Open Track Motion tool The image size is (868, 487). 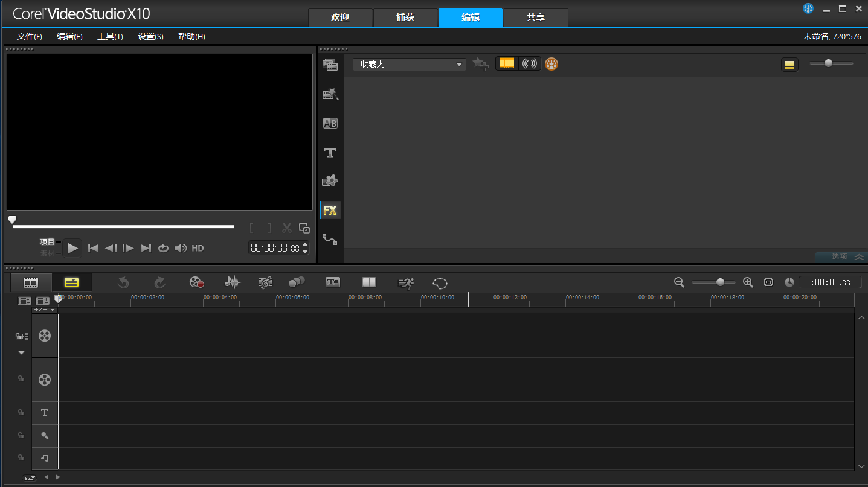point(297,282)
